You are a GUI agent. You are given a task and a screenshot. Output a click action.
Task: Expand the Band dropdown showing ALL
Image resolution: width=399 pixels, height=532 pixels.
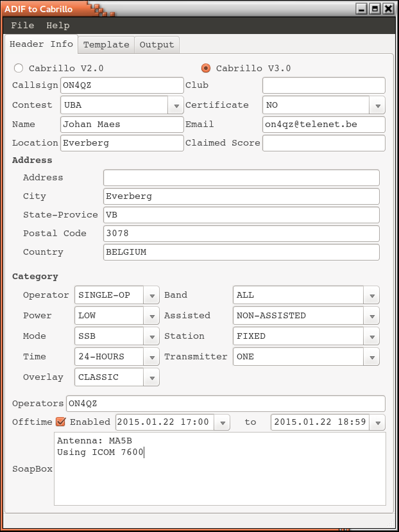coord(372,296)
